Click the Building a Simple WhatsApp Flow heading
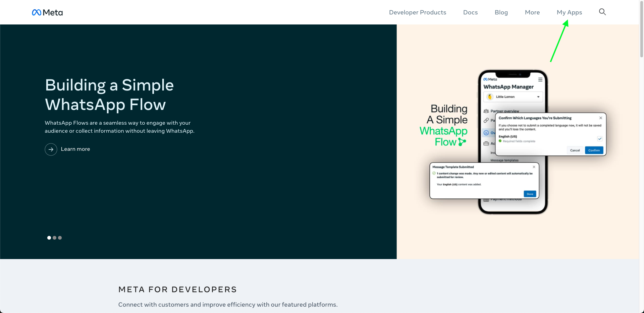 pyautogui.click(x=109, y=95)
